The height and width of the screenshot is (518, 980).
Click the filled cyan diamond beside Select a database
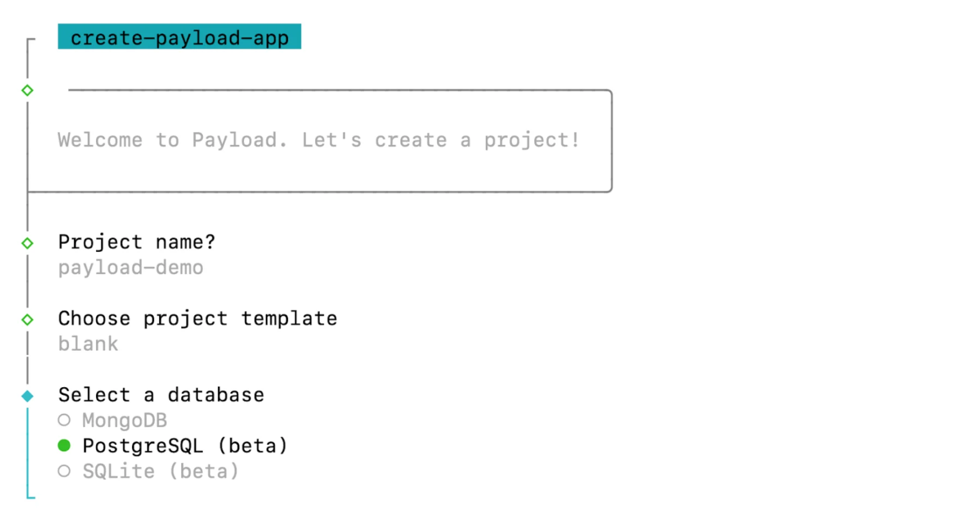[27, 396]
